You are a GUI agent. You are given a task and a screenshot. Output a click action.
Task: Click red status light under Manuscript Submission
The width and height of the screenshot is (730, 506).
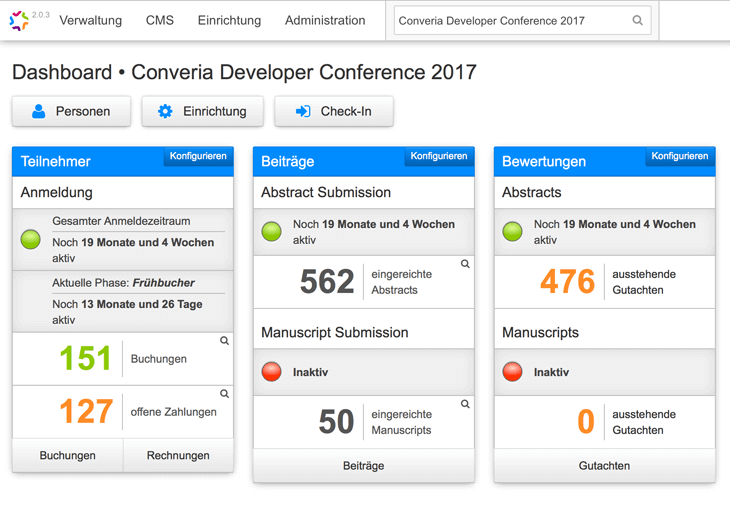click(271, 371)
